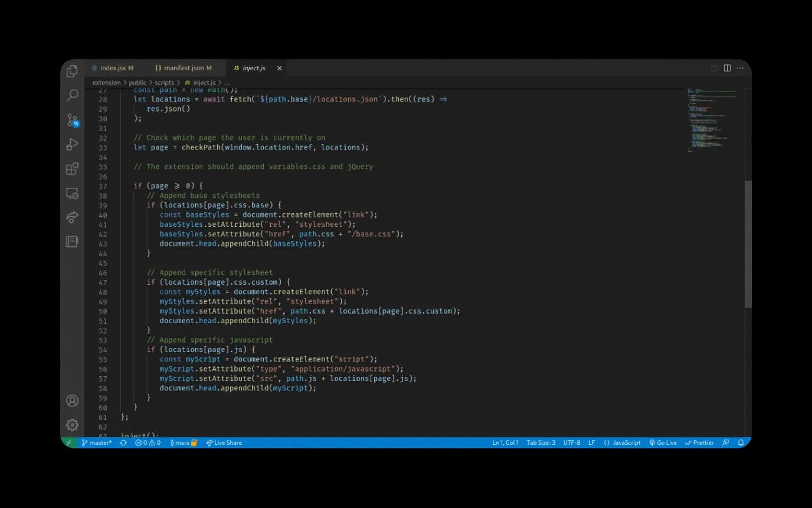Start a Live Share session
The image size is (812, 508).
(x=224, y=442)
